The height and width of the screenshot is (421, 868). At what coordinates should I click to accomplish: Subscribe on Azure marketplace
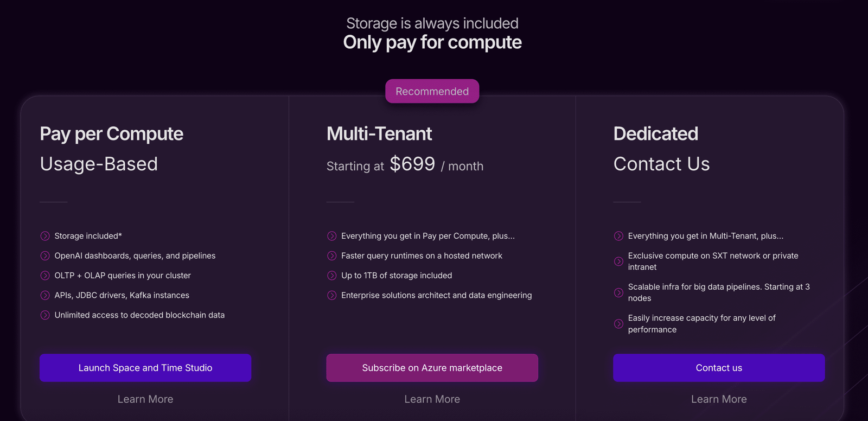click(x=432, y=368)
